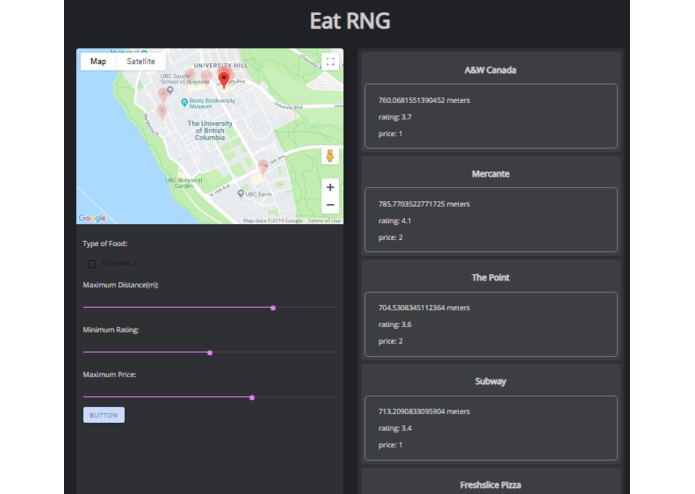This screenshot has height=494, width=695.
Task: Click the Eat RNG page title
Action: coord(350,21)
